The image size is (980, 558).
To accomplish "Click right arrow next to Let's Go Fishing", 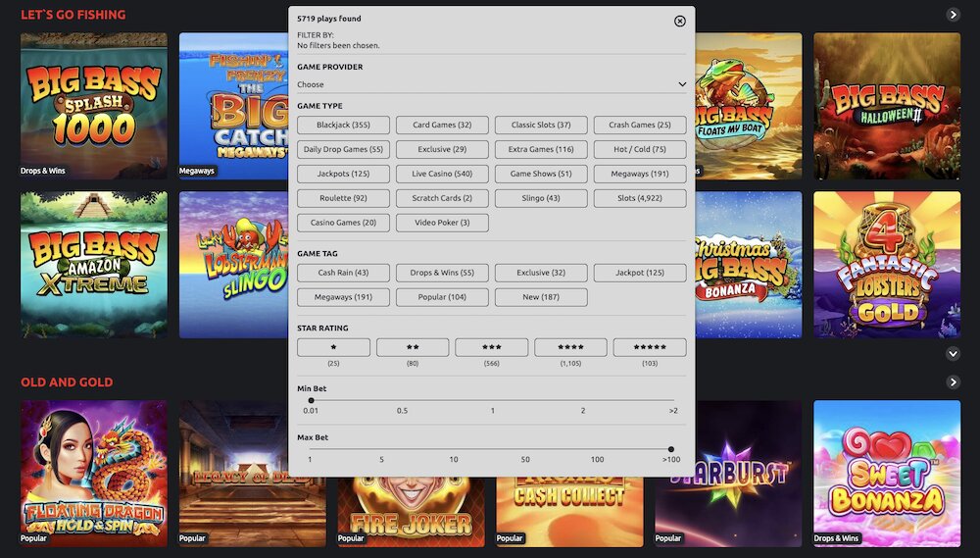I will click(x=953, y=15).
